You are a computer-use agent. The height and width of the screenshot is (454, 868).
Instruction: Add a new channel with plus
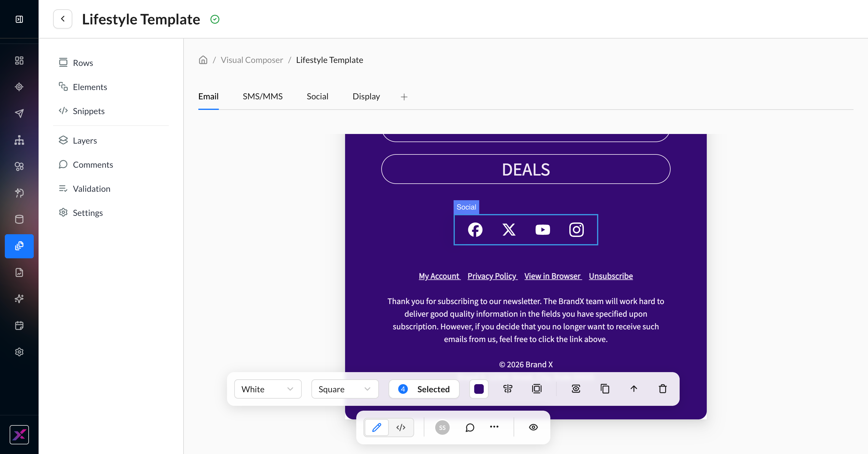(x=404, y=97)
